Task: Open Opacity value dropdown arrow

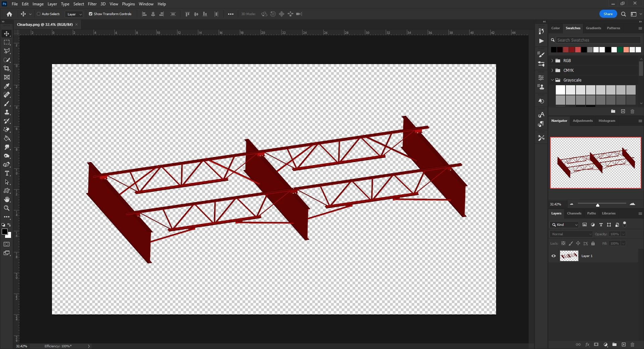Action: (x=624, y=234)
